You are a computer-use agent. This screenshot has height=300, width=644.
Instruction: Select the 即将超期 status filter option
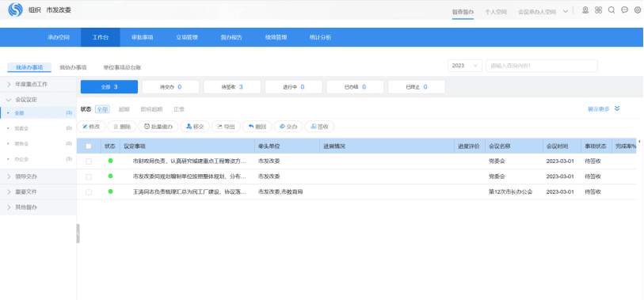click(151, 109)
